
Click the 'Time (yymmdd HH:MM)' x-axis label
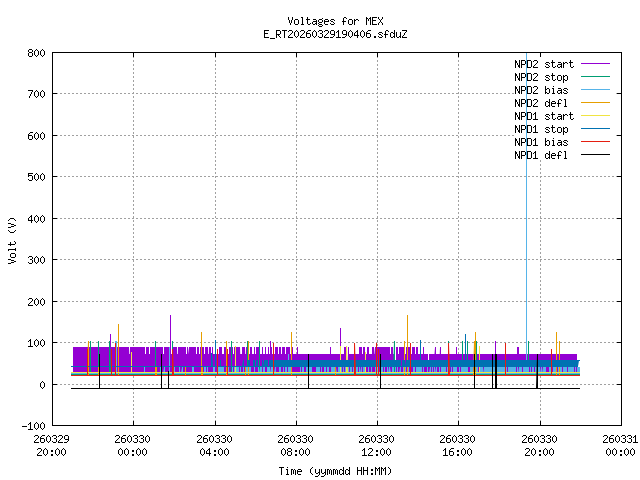pyautogui.click(x=335, y=470)
